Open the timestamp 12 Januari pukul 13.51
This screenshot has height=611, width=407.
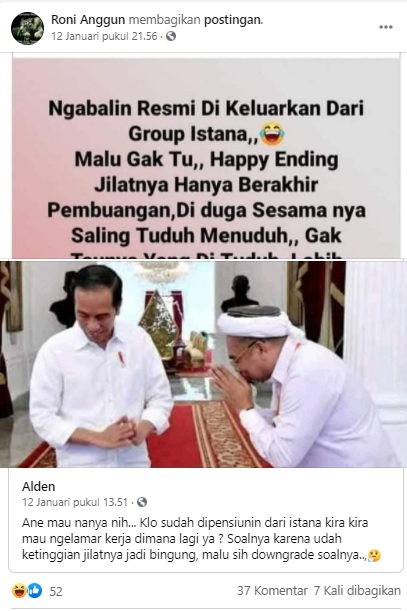click(x=75, y=502)
